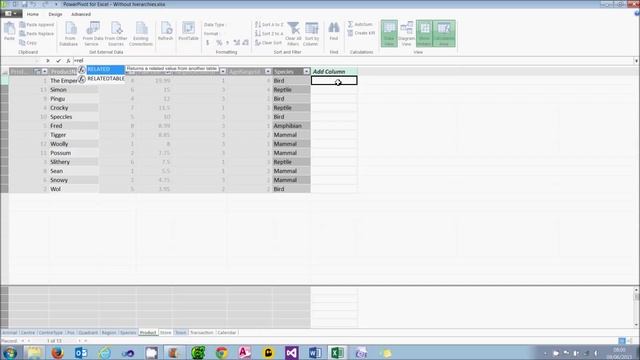Cancel formula entry with X icon
The width and height of the screenshot is (640, 360).
click(48, 61)
